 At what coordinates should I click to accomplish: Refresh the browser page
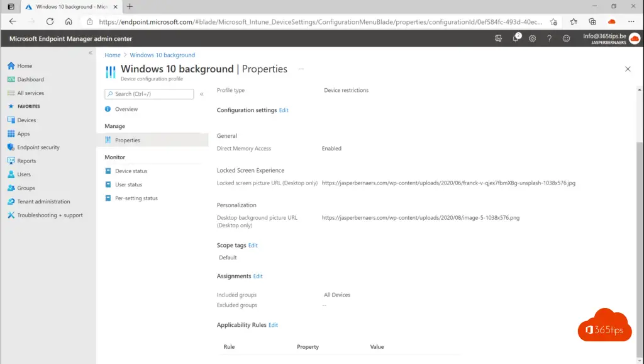(x=50, y=21)
